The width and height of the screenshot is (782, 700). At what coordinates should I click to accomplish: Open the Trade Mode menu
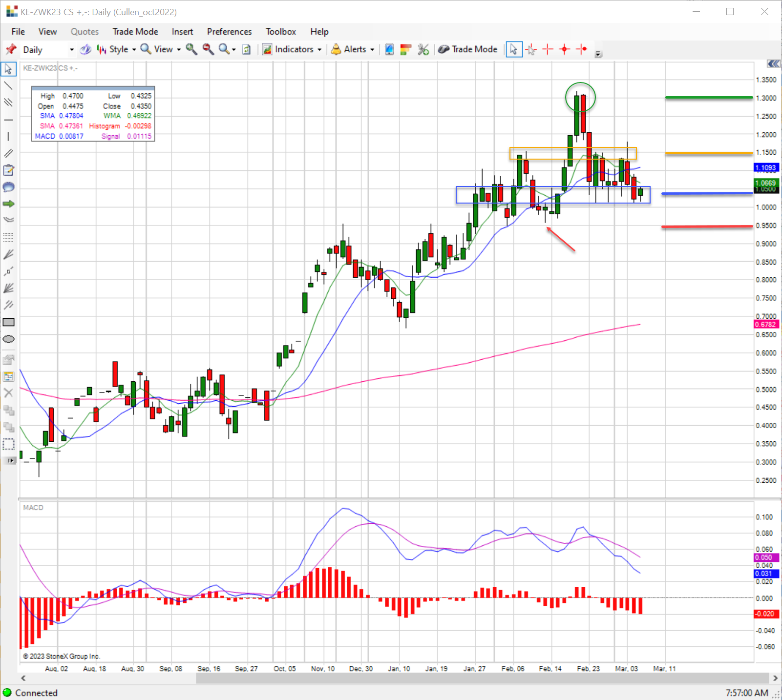(x=135, y=32)
